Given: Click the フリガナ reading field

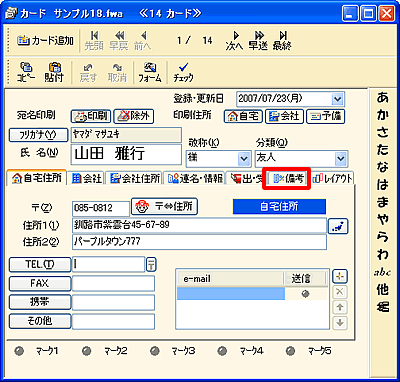Looking at the screenshot, I should click(126, 135).
